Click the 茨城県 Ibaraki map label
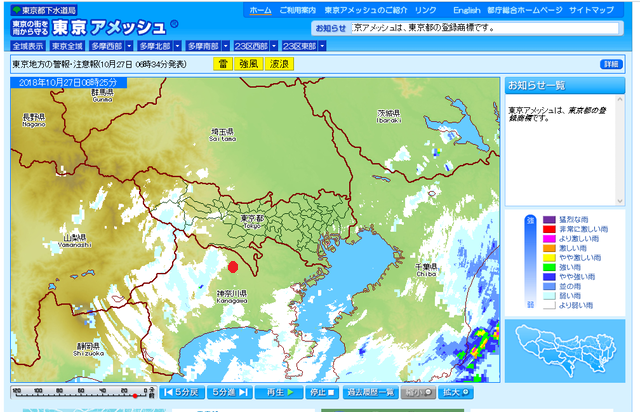The width and height of the screenshot is (640, 412). (389, 116)
